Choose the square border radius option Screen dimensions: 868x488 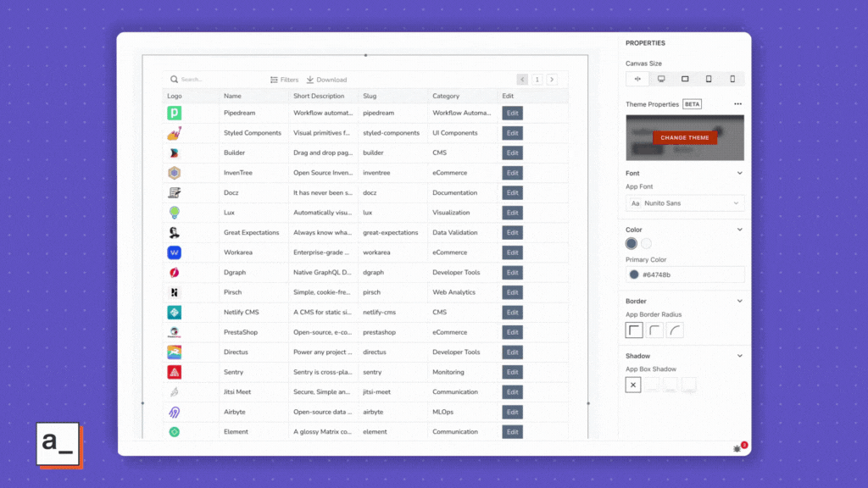coord(634,330)
